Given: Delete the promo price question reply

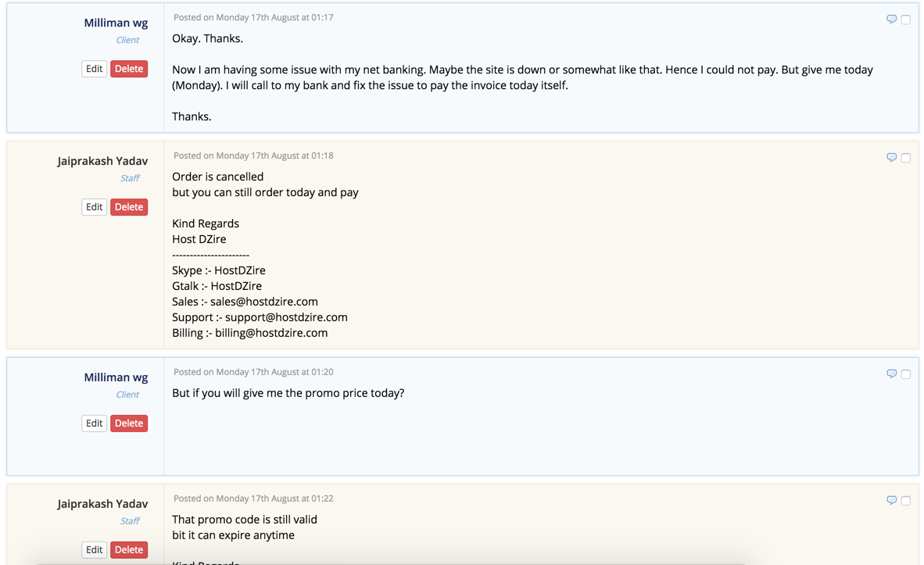Looking at the screenshot, I should pos(129,424).
